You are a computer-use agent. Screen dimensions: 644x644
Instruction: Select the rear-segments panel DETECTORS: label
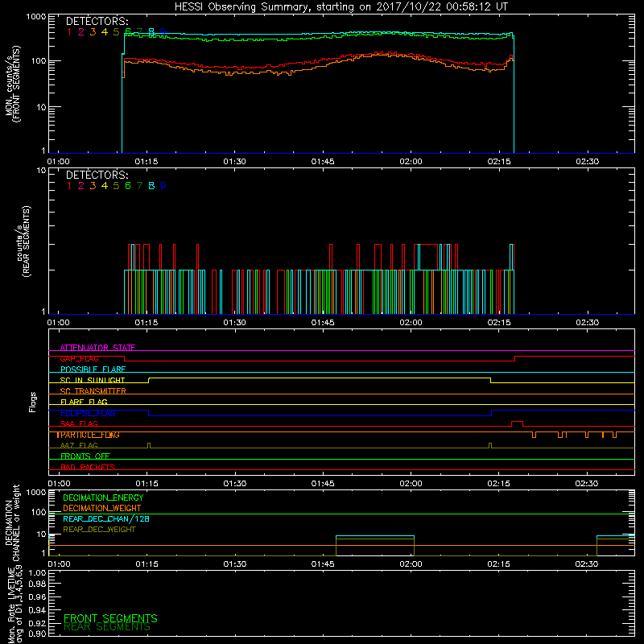click(x=97, y=175)
